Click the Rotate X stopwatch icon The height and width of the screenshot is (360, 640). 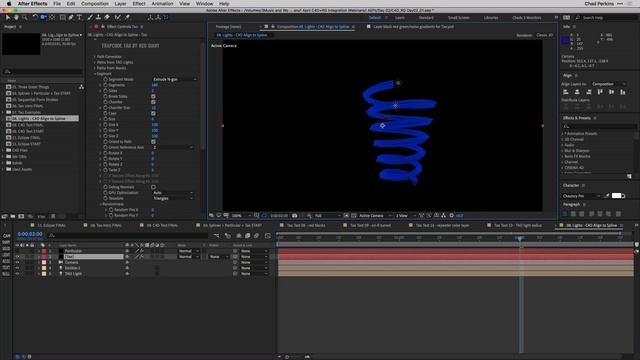(105, 153)
